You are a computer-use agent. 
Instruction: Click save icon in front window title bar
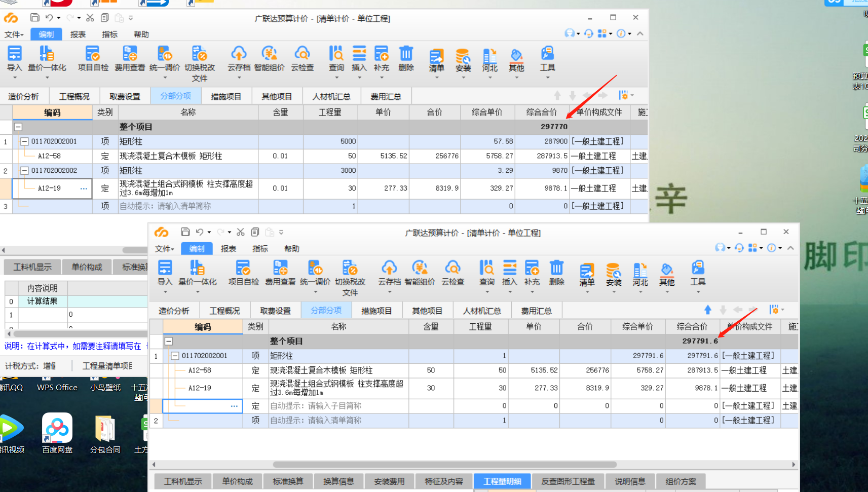tap(185, 232)
